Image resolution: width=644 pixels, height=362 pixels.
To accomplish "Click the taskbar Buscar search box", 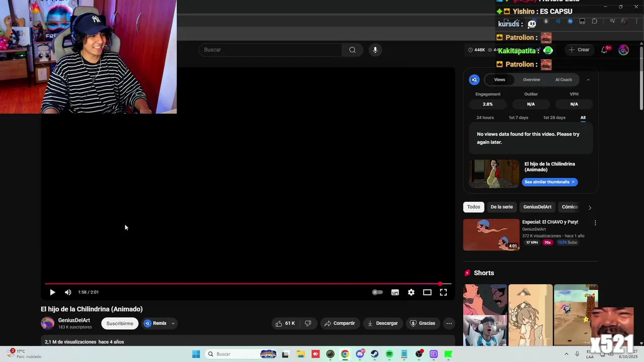I will (x=242, y=354).
